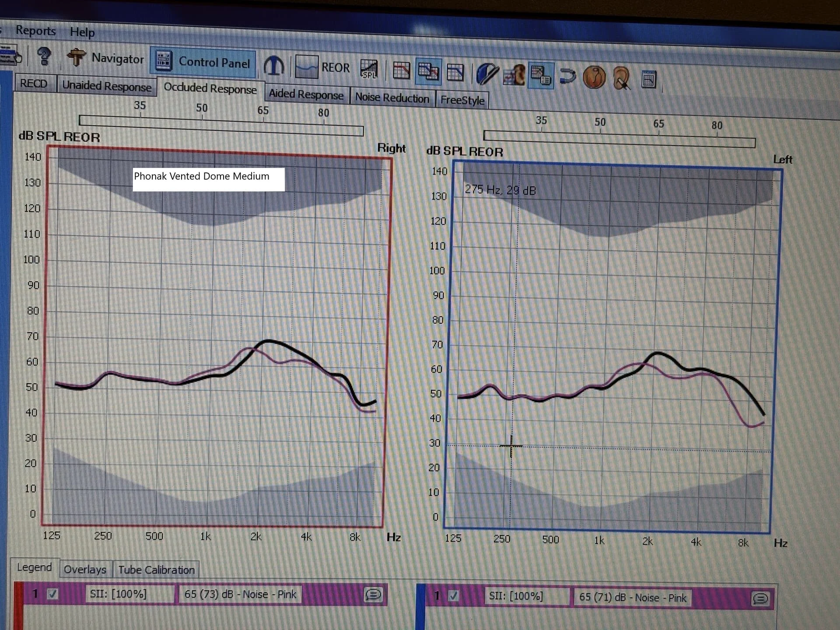Toggle curve 1 checkbox in Right legend
Image resolution: width=840 pixels, height=630 pixels.
click(x=52, y=594)
